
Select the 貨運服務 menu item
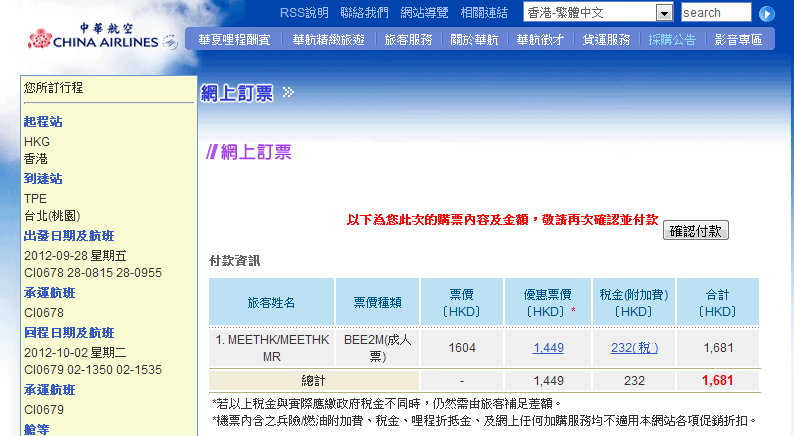click(606, 40)
